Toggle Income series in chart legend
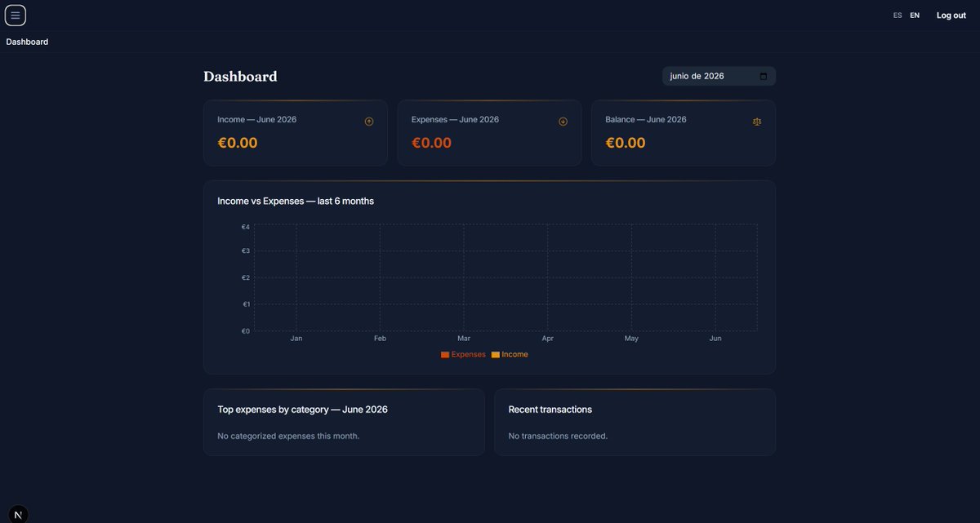 pyautogui.click(x=510, y=354)
